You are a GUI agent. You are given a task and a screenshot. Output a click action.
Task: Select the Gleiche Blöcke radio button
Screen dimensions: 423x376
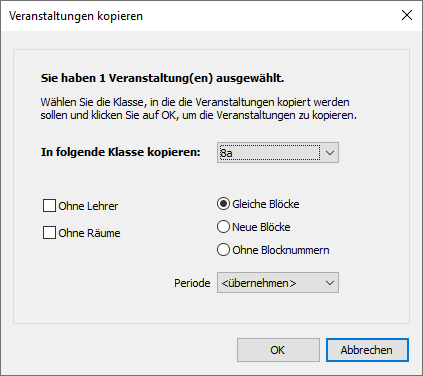[x=223, y=204]
